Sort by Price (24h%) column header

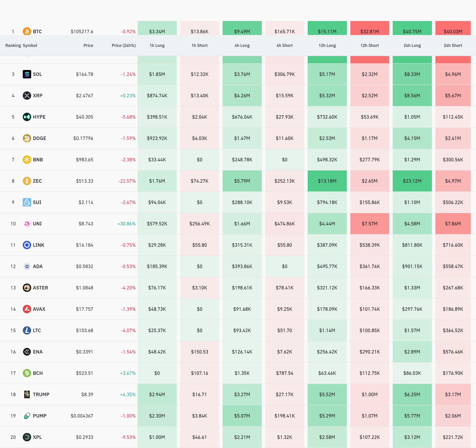pos(124,45)
